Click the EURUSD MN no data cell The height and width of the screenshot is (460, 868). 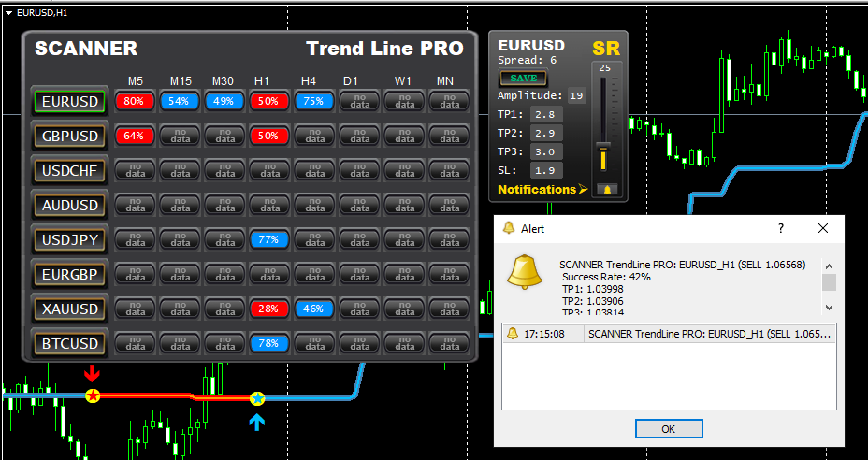tap(448, 101)
